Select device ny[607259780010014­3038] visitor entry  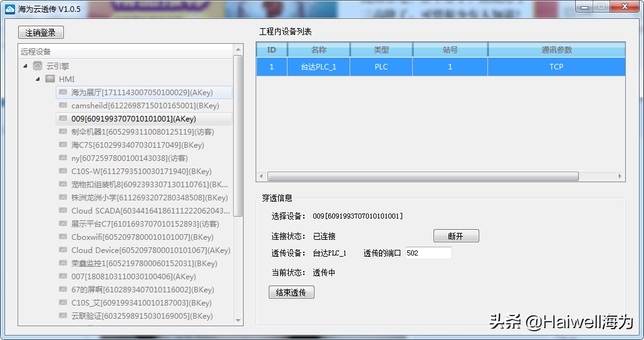click(130, 158)
